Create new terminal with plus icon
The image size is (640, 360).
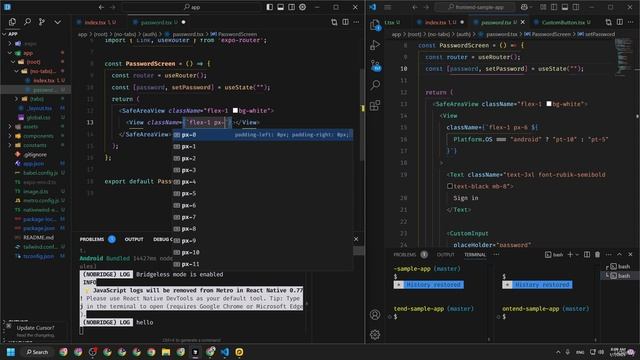[x=570, y=255]
